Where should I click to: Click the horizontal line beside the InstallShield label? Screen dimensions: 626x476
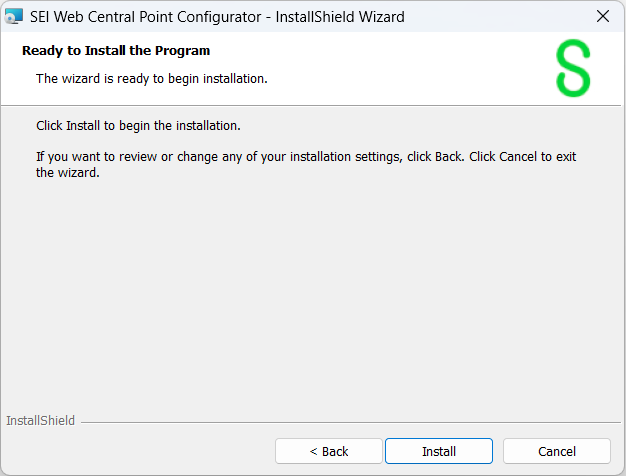coord(350,422)
